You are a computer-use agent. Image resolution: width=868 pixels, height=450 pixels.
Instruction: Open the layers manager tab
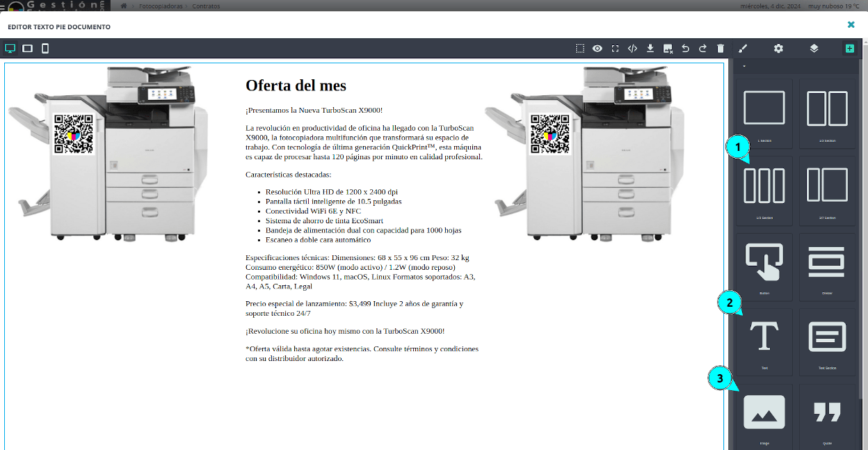[814, 49]
